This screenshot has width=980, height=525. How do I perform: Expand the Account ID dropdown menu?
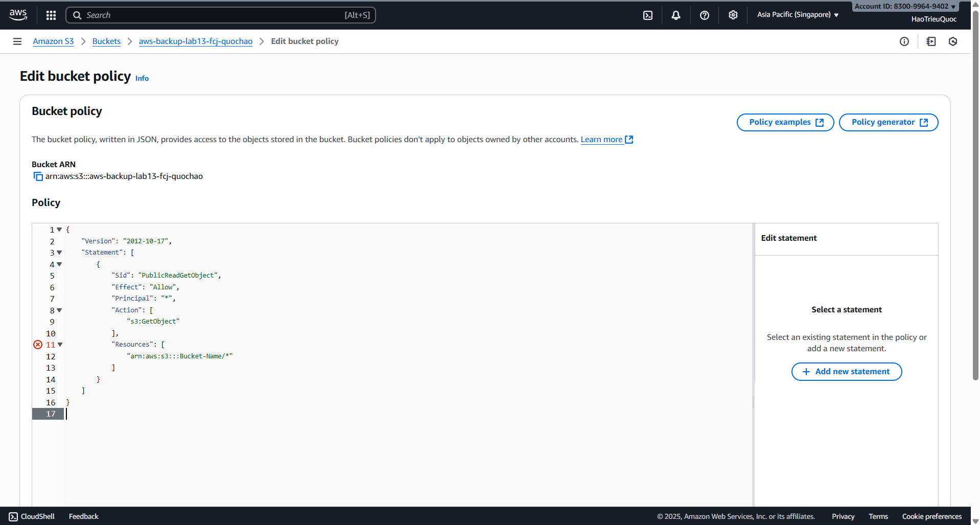(x=905, y=6)
